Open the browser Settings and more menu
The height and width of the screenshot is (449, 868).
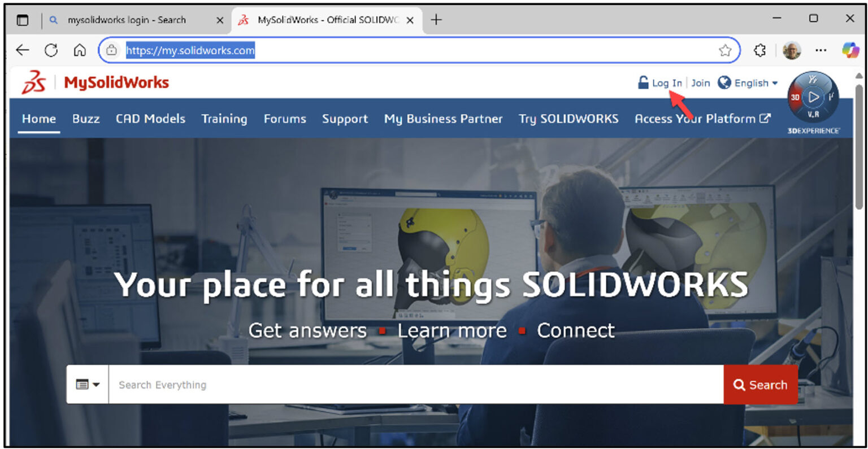point(821,50)
